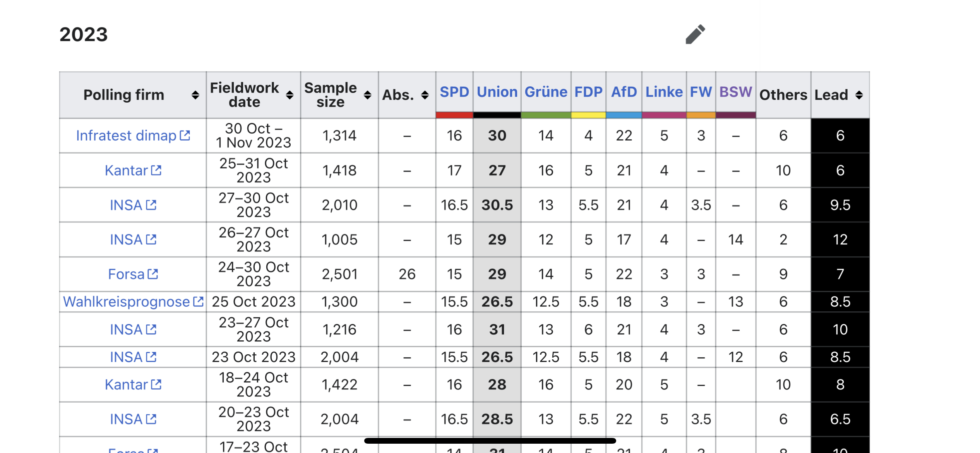Click the red SPD color bar
Viewport: 980px width, 453px height.
coord(454,115)
